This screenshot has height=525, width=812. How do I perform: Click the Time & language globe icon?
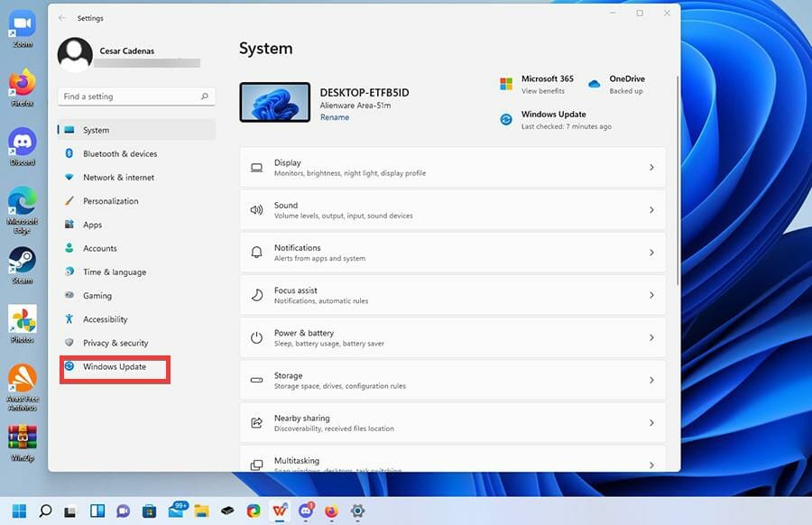tap(69, 272)
